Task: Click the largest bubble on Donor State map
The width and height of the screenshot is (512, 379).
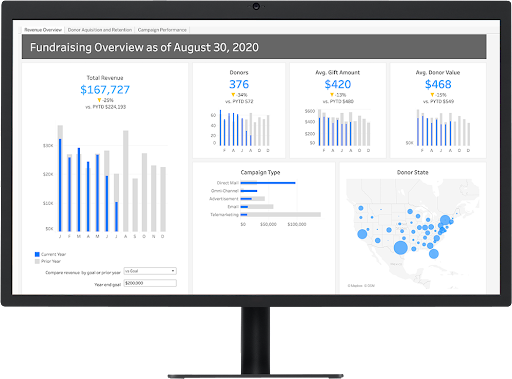Action: [400, 248]
